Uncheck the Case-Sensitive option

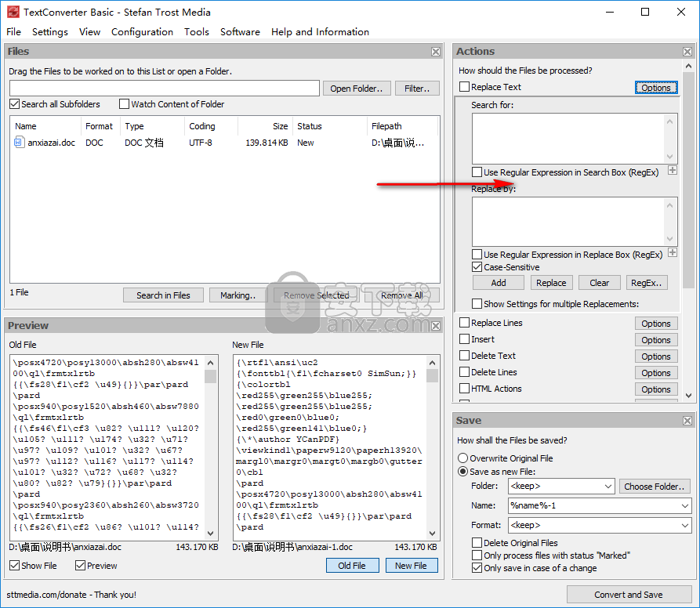(477, 266)
